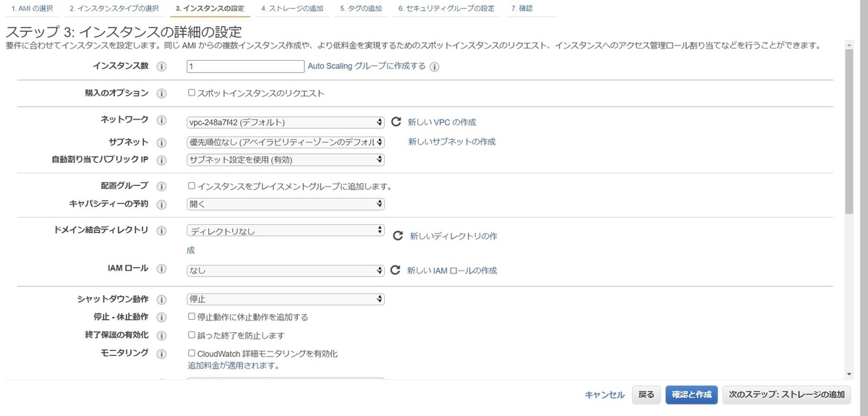Open 追加料金が適用されます link
868x416 pixels.
[x=234, y=365]
